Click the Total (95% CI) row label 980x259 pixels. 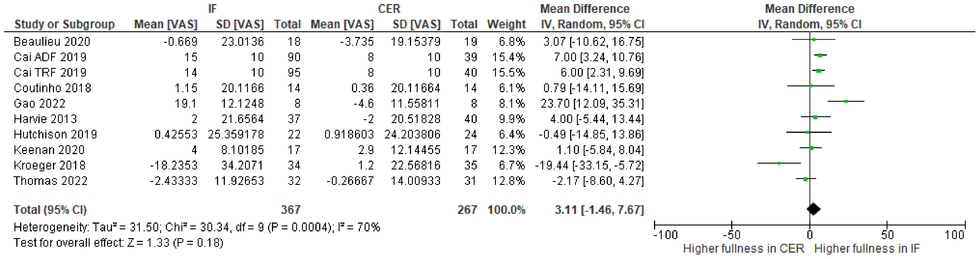pos(50,210)
